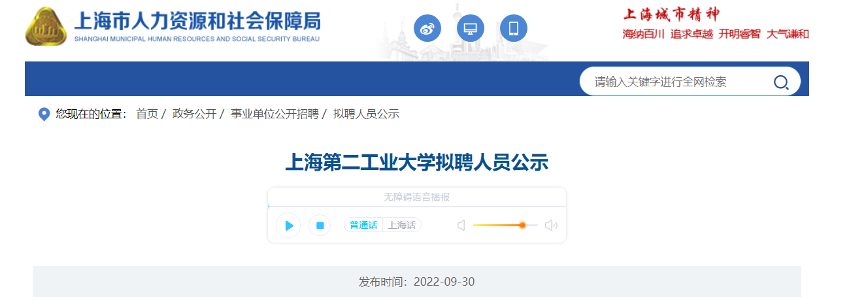Go to 首页 breadcrumb link
The height and width of the screenshot is (306, 868).
point(147,114)
